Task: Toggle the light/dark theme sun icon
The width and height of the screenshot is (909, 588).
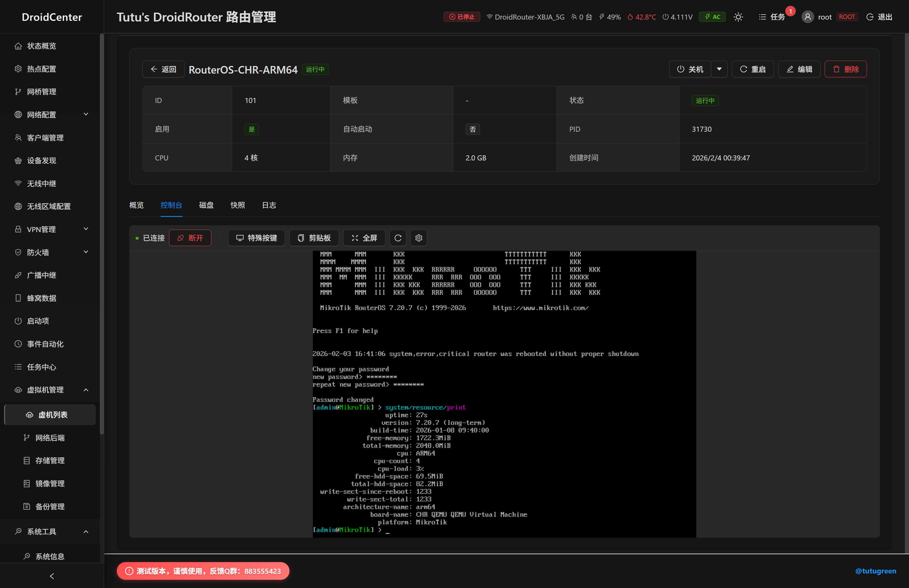Action: (738, 17)
